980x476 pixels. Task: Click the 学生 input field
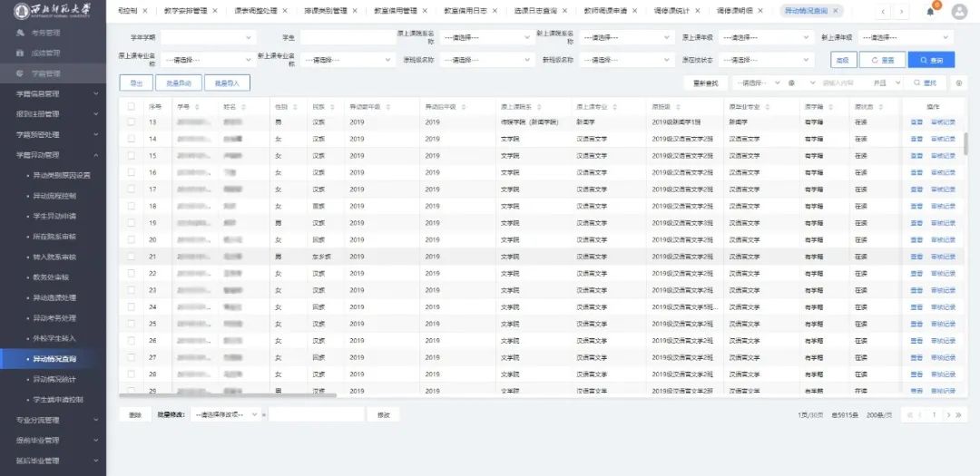click(345, 38)
